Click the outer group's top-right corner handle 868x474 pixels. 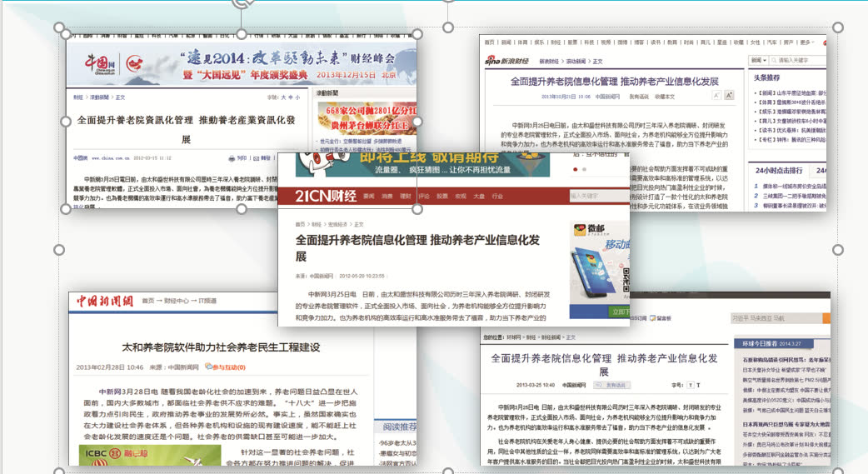[838, 27]
